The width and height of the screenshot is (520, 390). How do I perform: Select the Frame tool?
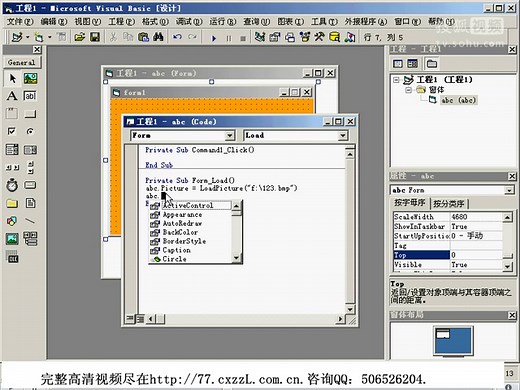[x=12, y=114]
